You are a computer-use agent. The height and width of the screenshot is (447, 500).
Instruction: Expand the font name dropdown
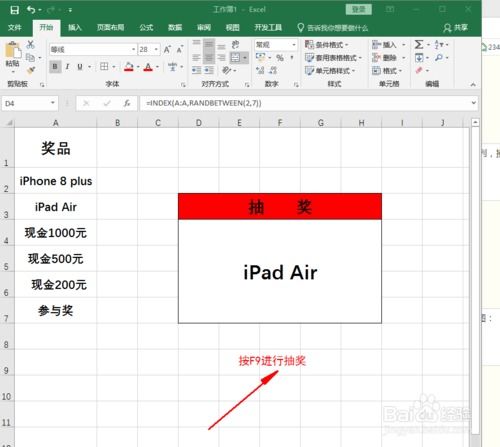pos(133,50)
